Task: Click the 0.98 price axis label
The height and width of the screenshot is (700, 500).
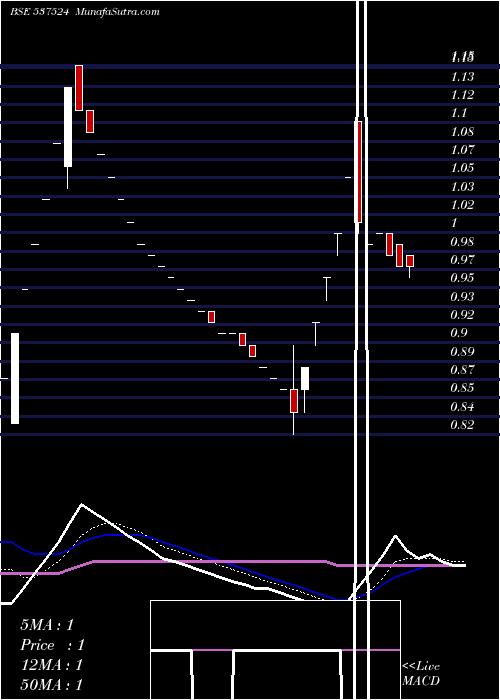Action: [x=462, y=242]
